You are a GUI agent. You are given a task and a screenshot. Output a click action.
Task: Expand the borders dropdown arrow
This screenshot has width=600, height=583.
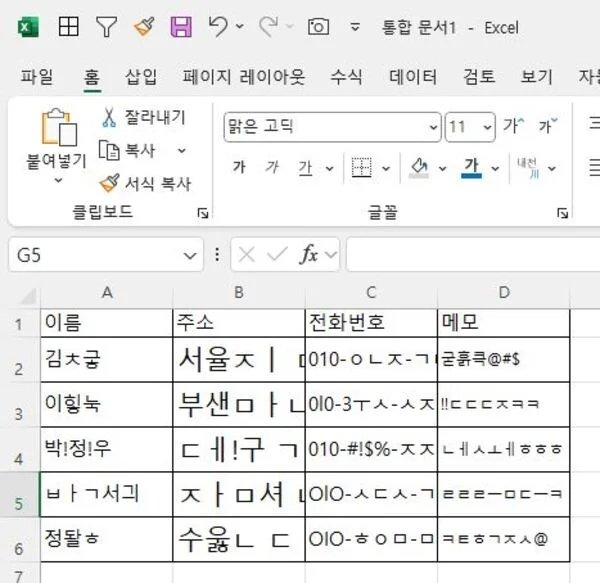(x=386, y=168)
